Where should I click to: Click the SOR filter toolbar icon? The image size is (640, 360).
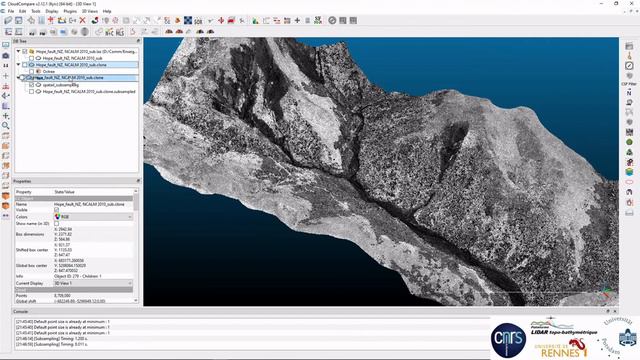(198, 20)
